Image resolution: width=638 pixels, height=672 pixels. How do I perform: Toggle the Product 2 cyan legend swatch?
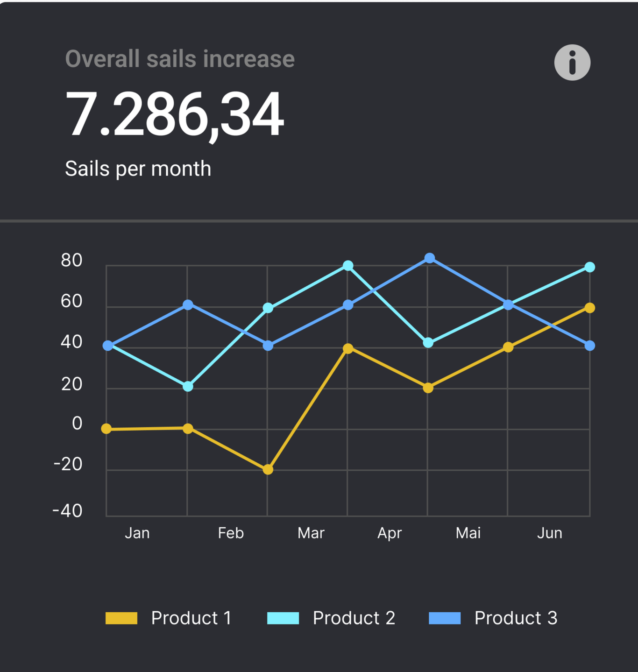click(x=283, y=618)
